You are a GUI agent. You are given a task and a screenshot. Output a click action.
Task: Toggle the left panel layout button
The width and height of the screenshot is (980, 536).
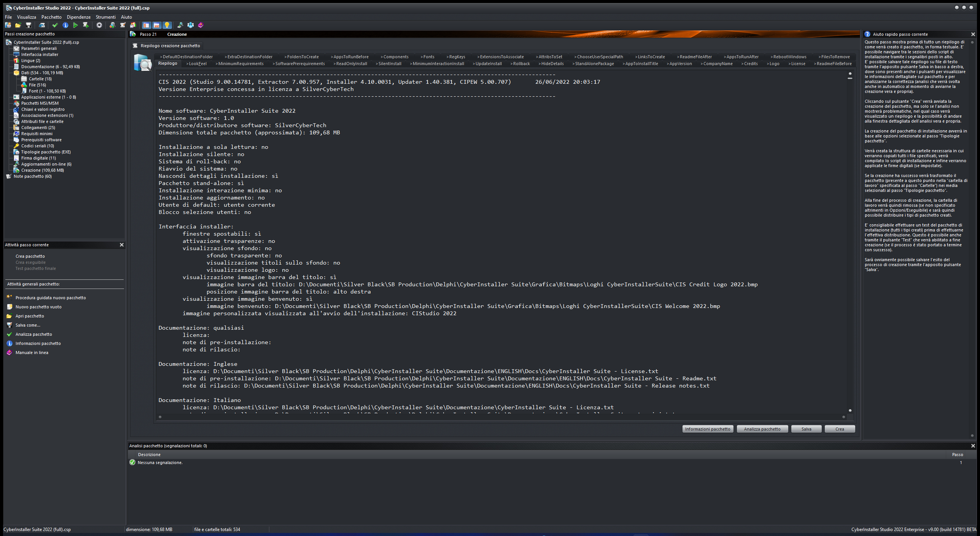146,25
